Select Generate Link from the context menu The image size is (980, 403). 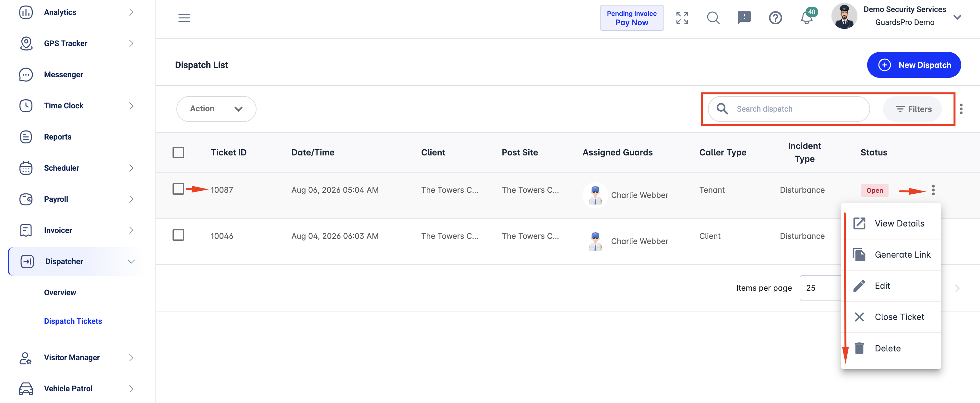891,255
